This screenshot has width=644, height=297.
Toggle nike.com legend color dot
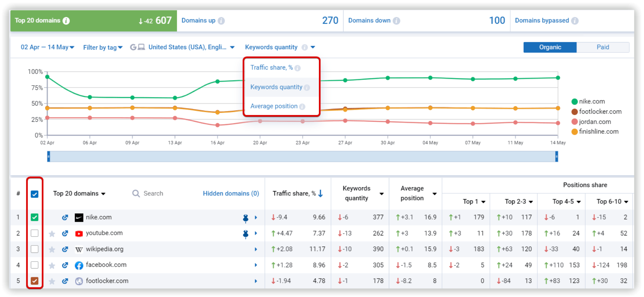pos(574,102)
